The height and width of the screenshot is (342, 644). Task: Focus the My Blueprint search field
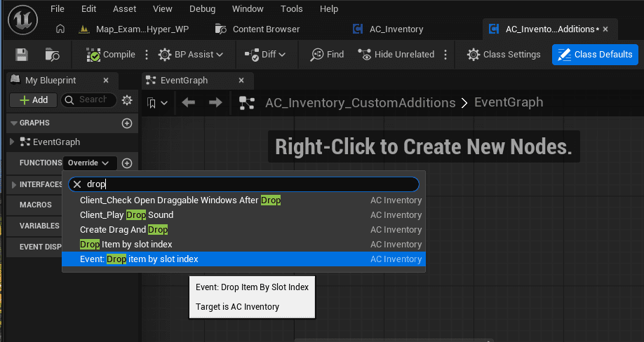[88, 100]
